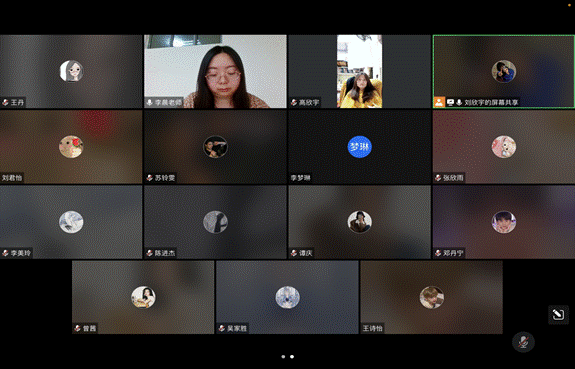
Task: Click the 刘君怡 name label
Action: point(12,178)
